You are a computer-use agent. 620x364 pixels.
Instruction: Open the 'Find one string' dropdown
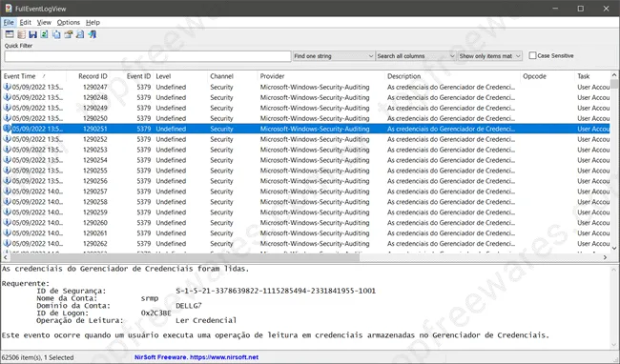(x=334, y=56)
